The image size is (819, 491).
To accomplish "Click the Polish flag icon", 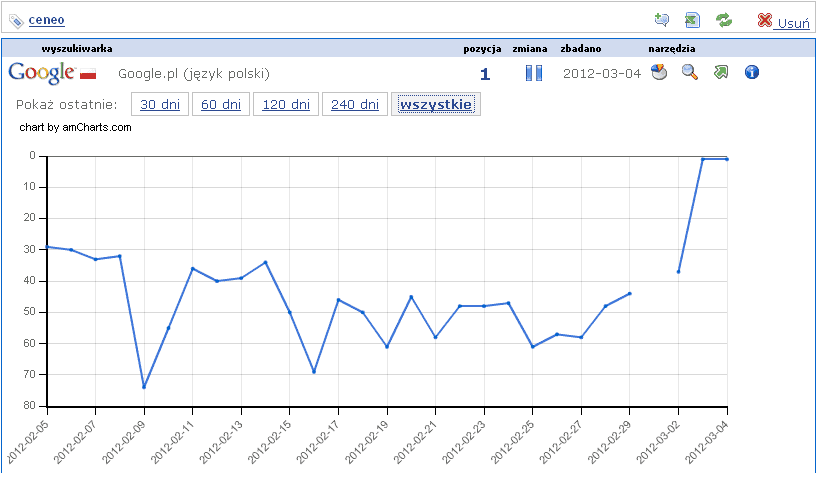I will point(88,74).
